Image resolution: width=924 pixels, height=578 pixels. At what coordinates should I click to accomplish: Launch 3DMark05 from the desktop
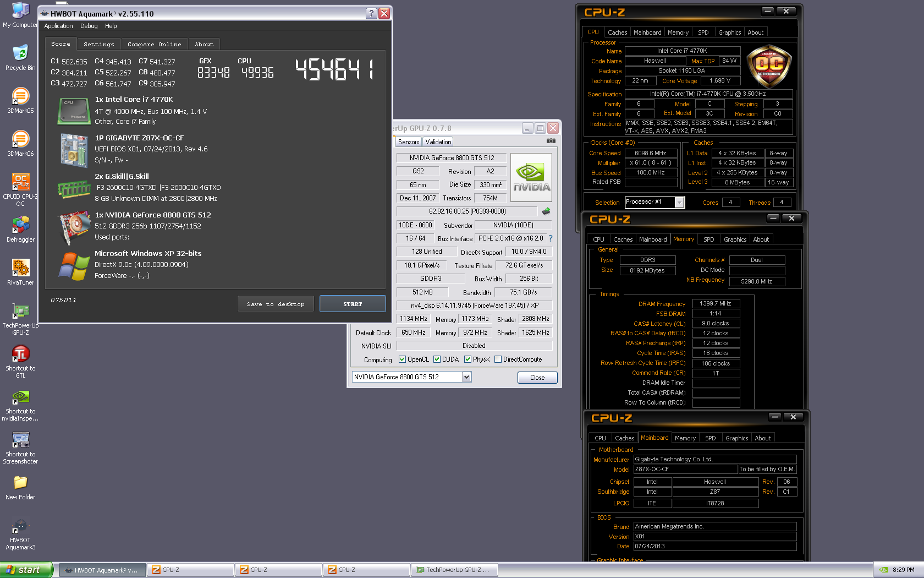click(x=20, y=100)
